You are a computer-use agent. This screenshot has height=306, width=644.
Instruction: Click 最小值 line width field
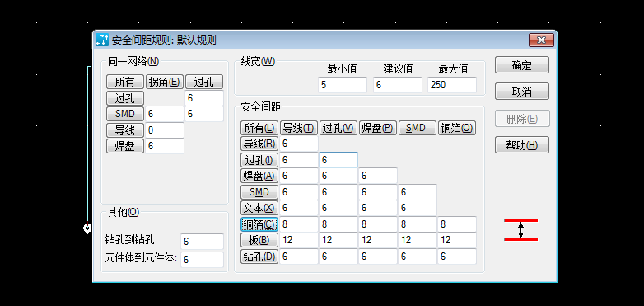(342, 85)
